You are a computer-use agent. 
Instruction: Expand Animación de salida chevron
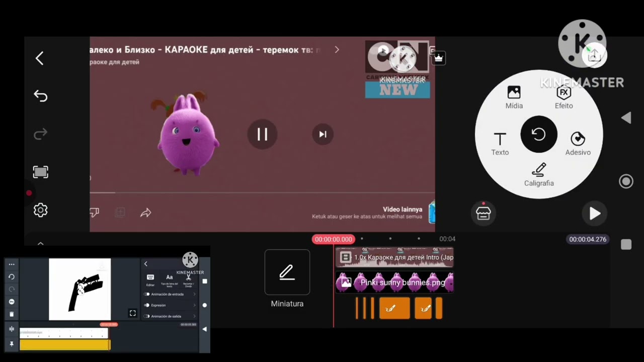pyautogui.click(x=194, y=316)
